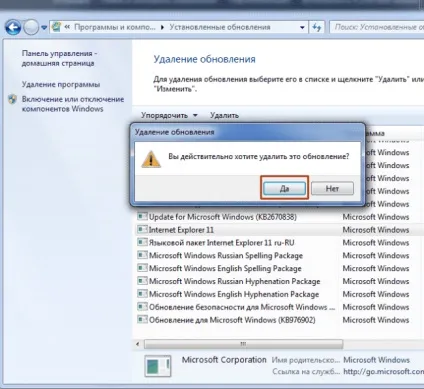Open 'Включение или отключение компонентов Windows' link

coord(73,104)
